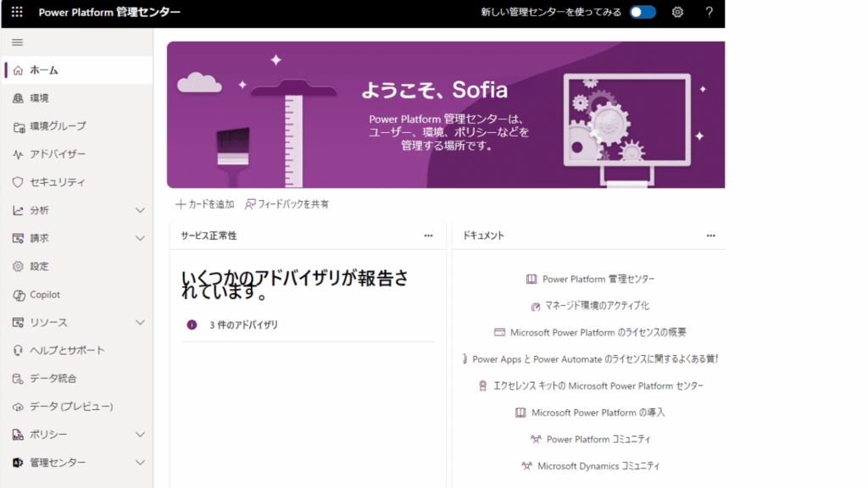Collapse the navigation hamburger menu

tap(17, 42)
